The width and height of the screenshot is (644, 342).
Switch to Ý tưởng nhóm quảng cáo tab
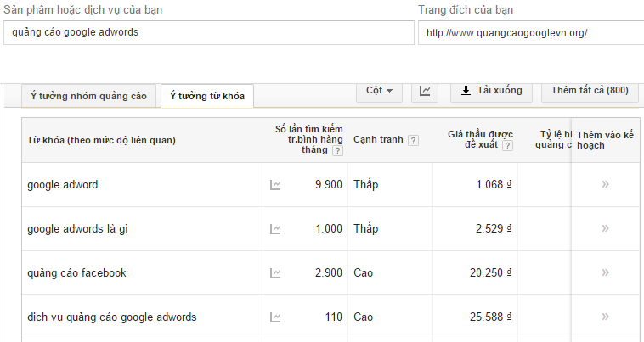click(x=88, y=97)
